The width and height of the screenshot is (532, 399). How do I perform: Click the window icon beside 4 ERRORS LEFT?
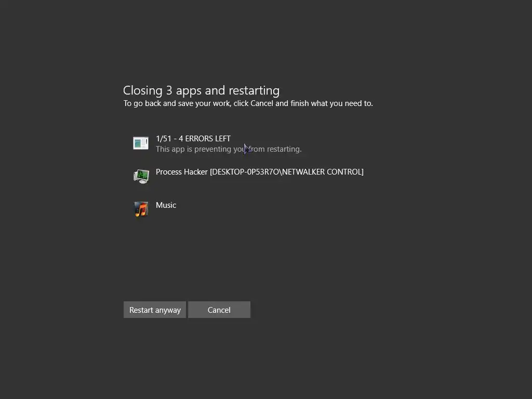click(x=141, y=143)
